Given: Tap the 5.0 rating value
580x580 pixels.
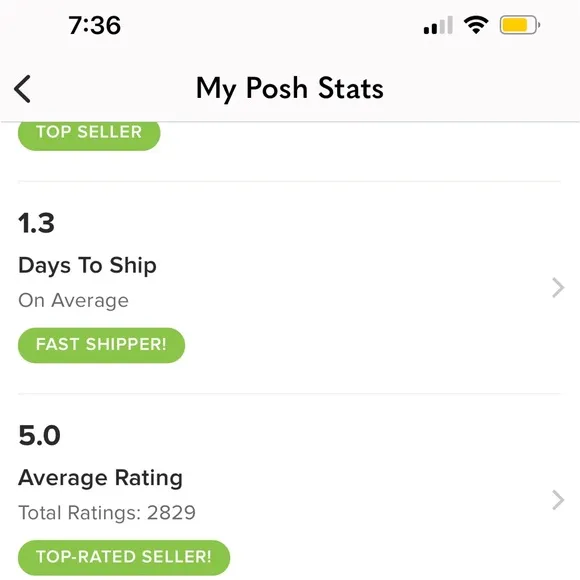Looking at the screenshot, I should 39,435.
